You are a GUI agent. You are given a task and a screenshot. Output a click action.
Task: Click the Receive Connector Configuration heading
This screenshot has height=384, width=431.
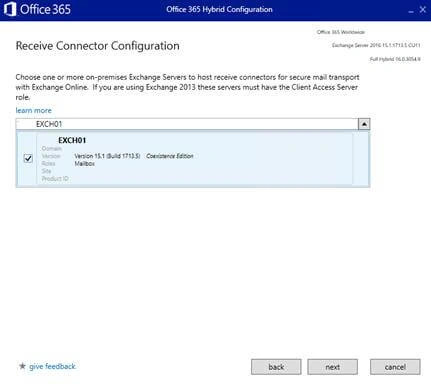(98, 46)
